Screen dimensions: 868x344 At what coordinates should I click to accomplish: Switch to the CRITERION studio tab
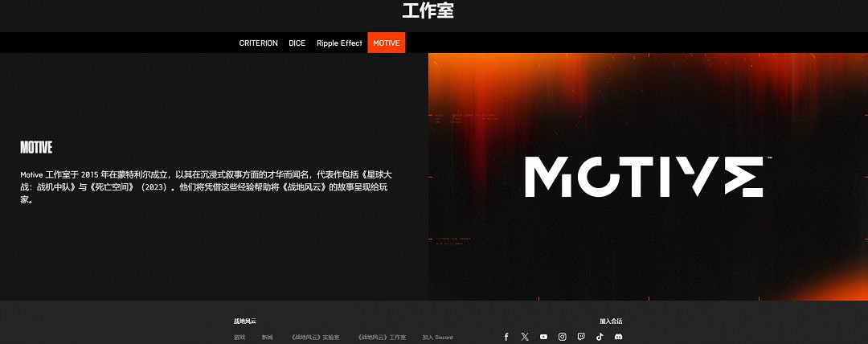point(258,43)
